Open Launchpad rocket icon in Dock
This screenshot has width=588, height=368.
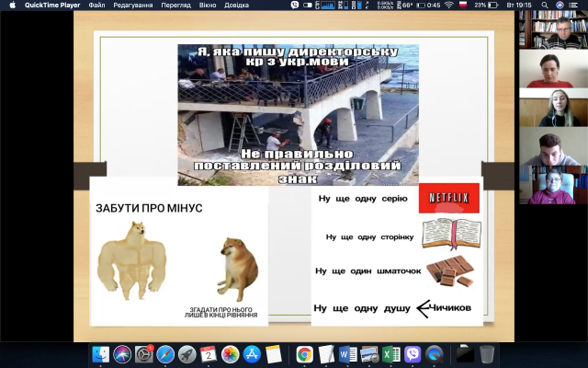point(187,354)
